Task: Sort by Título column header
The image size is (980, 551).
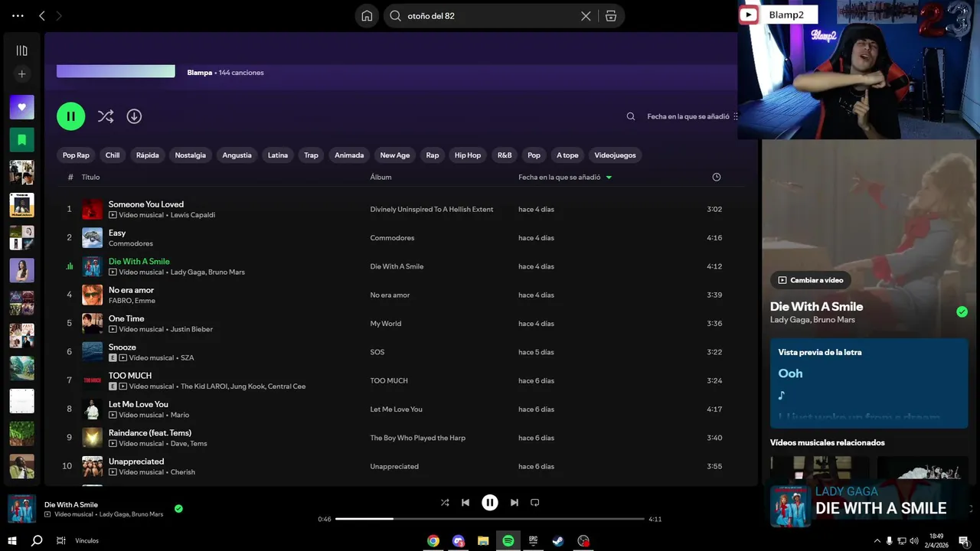Action: [x=90, y=178]
